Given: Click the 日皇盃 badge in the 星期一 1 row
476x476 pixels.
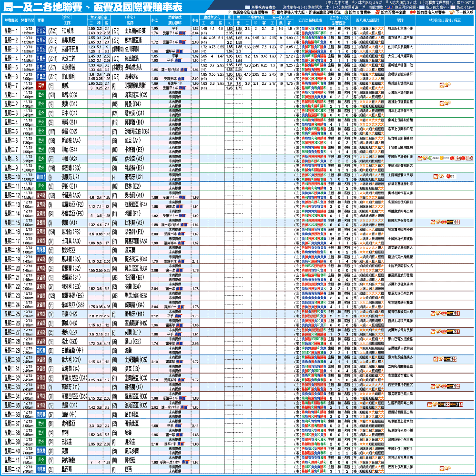Looking at the screenshot, I should click(41, 30).
